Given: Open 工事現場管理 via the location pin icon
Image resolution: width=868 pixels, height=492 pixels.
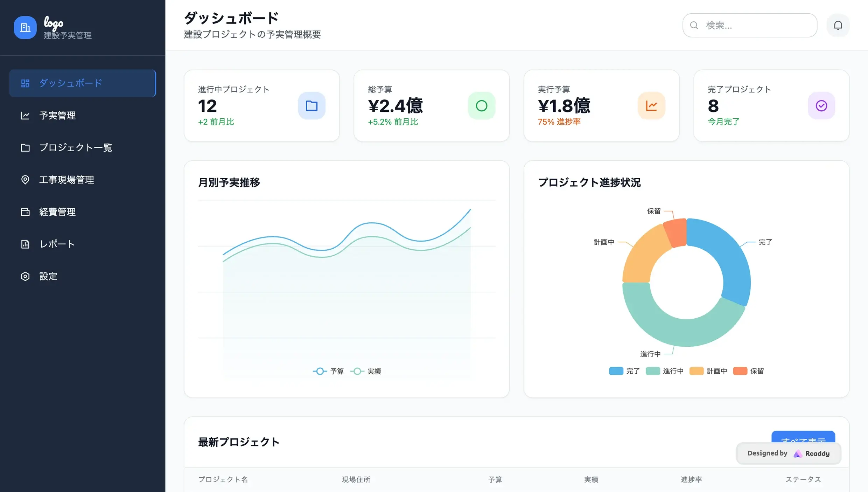Looking at the screenshot, I should (25, 180).
